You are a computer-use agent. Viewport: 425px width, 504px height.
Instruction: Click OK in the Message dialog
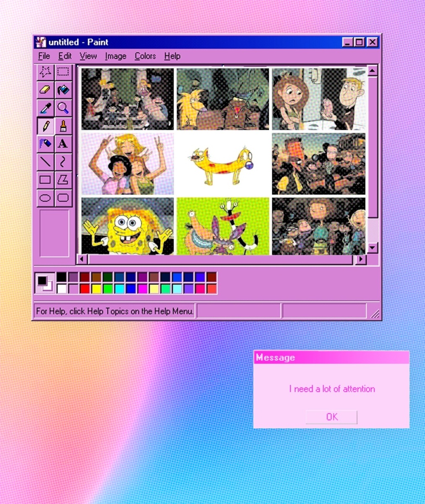tap(331, 417)
